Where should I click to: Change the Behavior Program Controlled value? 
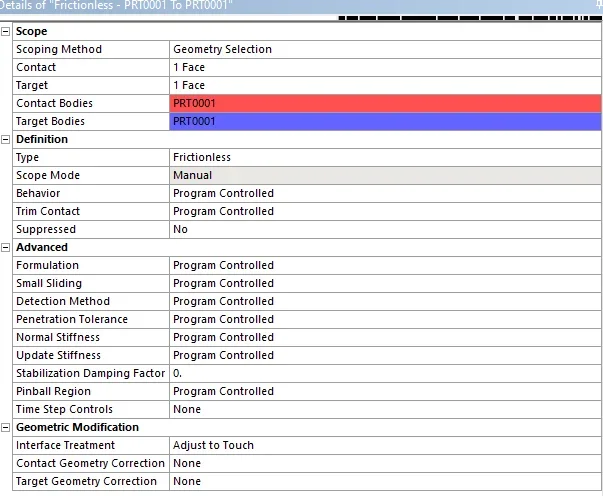385,194
